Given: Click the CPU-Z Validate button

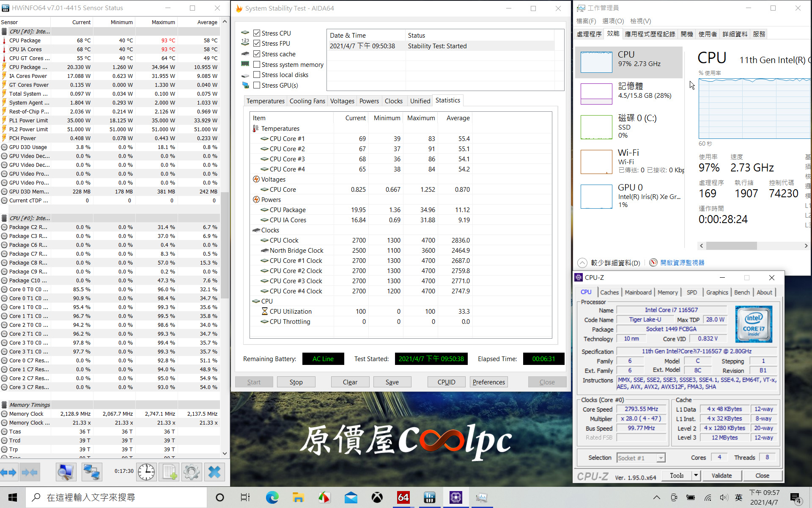Looking at the screenshot, I should click(x=721, y=475).
